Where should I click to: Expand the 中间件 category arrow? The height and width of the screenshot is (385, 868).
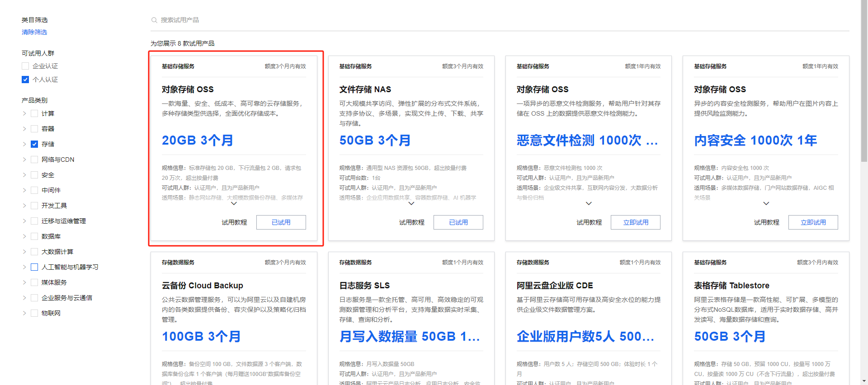pos(24,190)
